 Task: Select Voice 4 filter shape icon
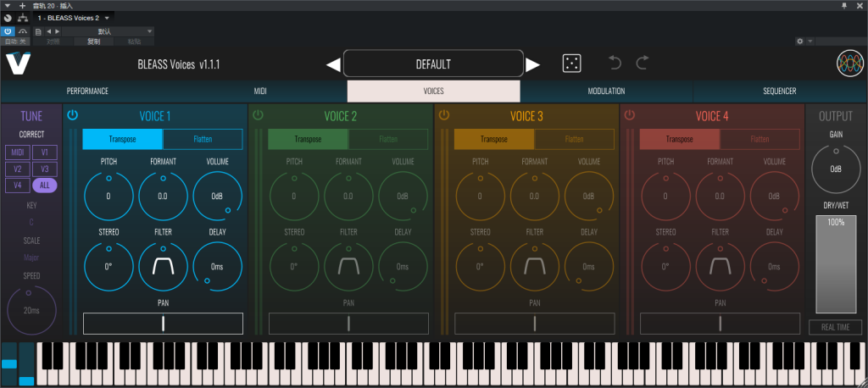point(721,267)
